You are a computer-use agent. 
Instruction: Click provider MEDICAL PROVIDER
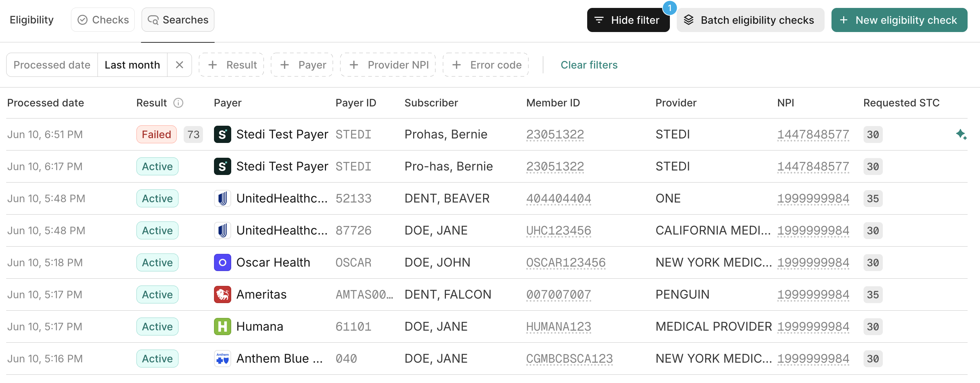pyautogui.click(x=713, y=327)
